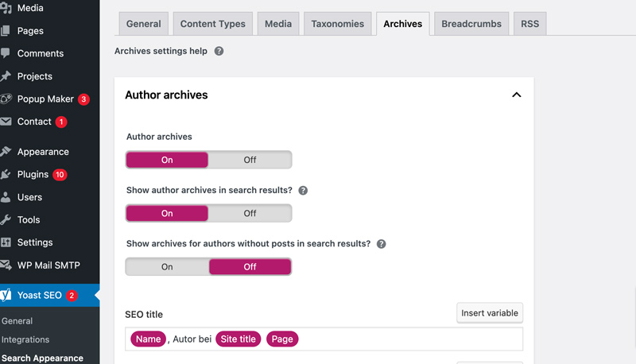Screen dimensions: 636x364
Task: Switch to the Media tab
Action: (278, 24)
